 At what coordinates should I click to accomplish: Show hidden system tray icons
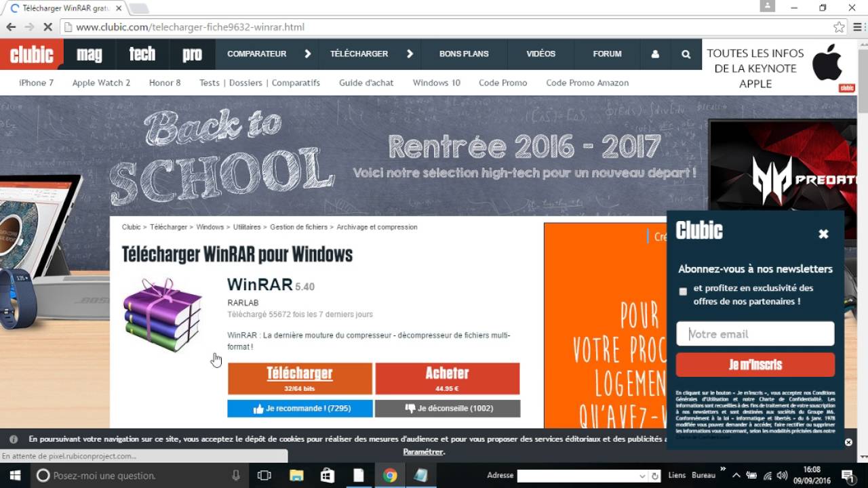tap(737, 476)
